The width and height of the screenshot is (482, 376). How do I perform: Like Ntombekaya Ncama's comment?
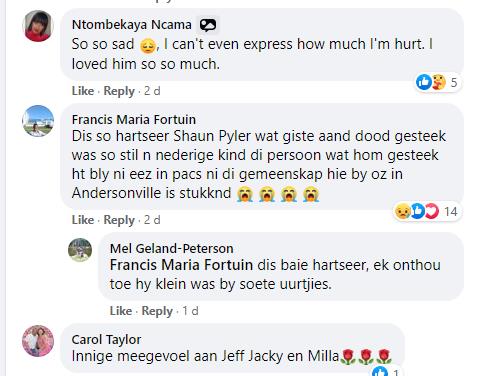83,91
